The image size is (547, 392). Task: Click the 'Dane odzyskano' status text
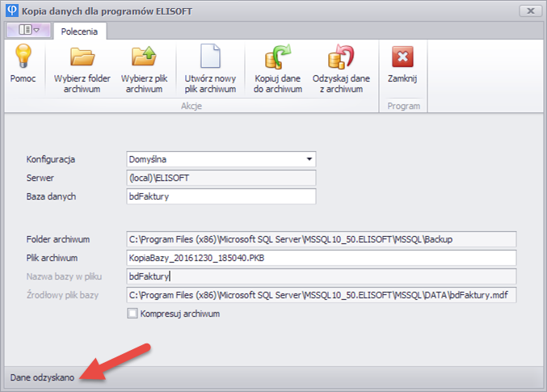[42, 377]
